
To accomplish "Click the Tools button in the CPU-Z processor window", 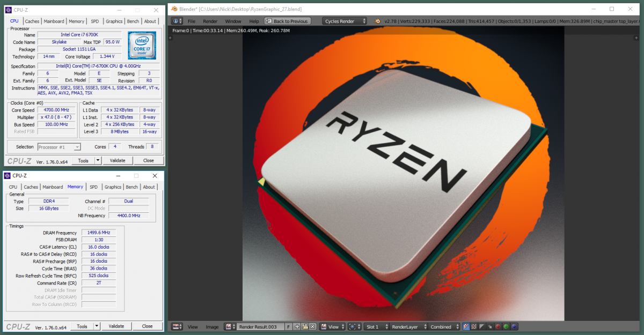I will tap(83, 160).
